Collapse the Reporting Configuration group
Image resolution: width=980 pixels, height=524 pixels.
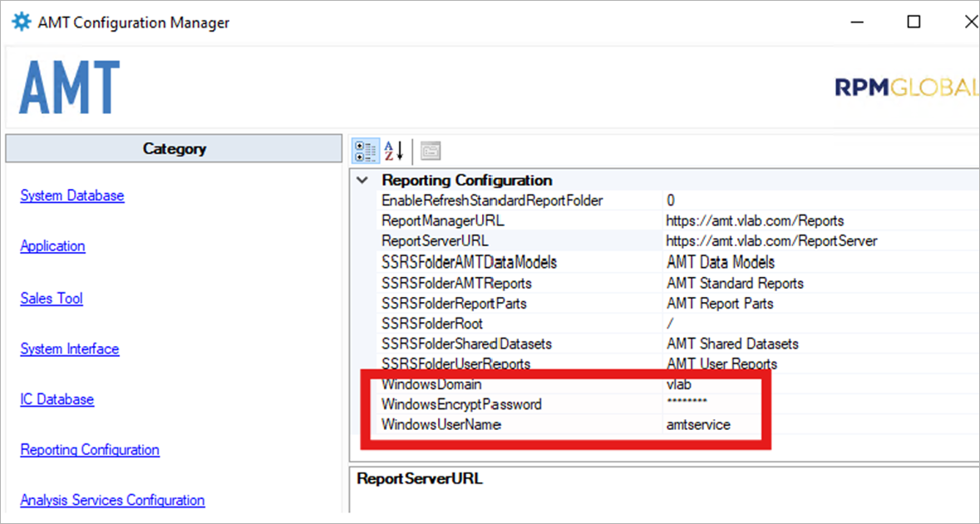[x=362, y=180]
